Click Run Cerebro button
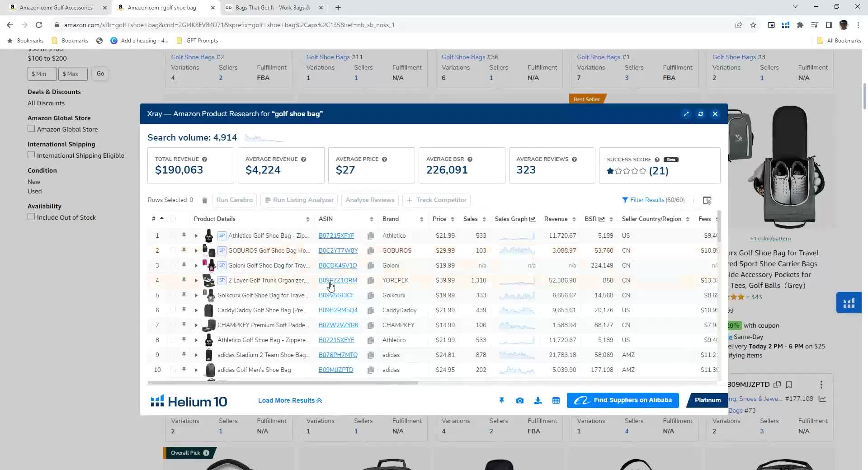This screenshot has width=868, height=470. pos(234,200)
